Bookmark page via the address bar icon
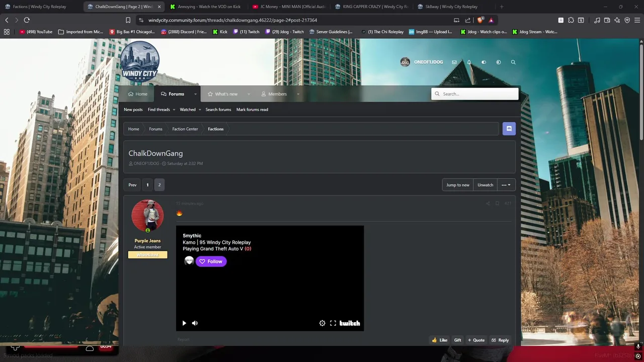Image resolution: width=644 pixels, height=362 pixels. point(128,20)
